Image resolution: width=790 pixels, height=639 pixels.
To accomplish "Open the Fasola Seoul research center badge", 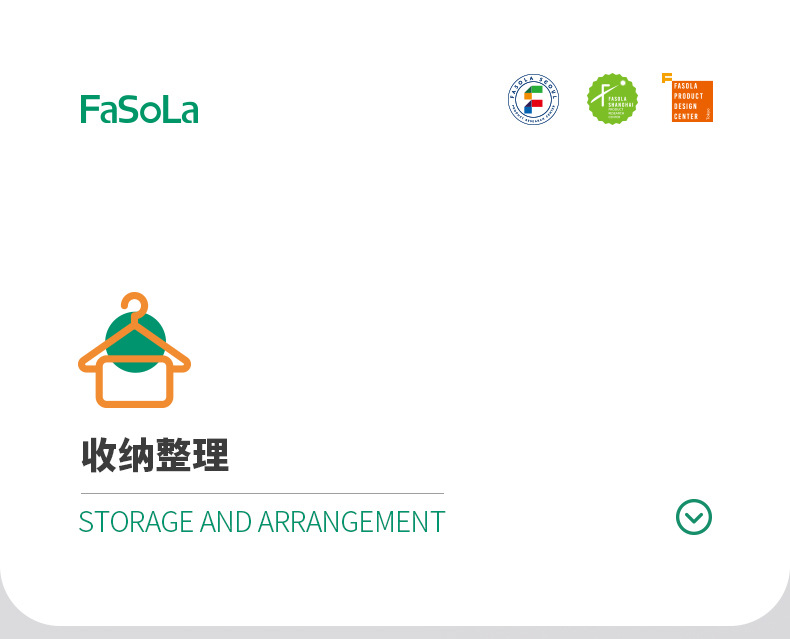I will click(534, 99).
